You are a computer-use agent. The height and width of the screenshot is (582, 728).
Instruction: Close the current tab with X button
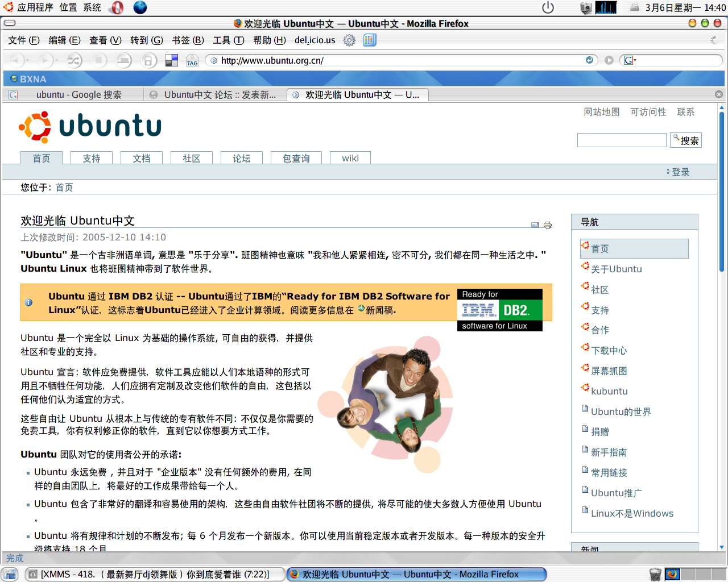click(x=719, y=94)
